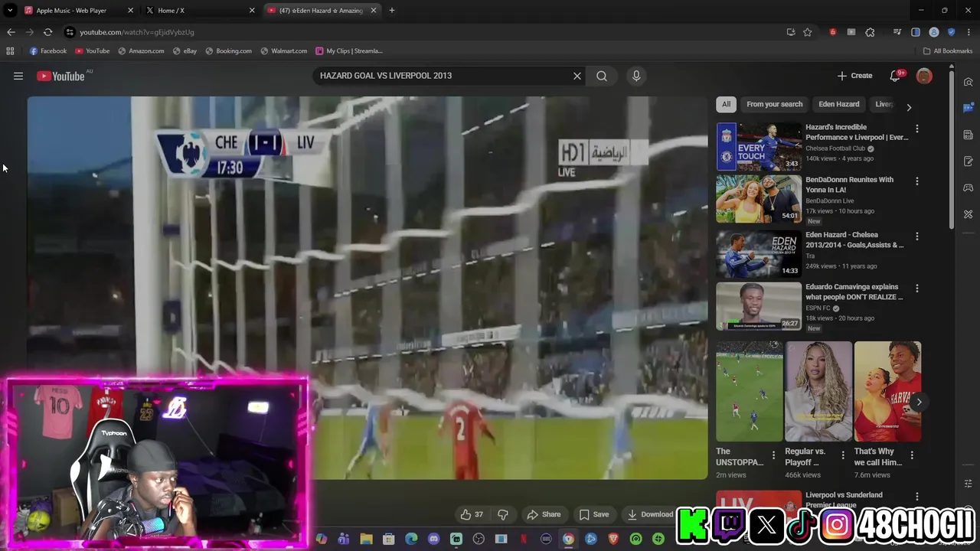Open the red extension icon in toolbar

coord(833,32)
